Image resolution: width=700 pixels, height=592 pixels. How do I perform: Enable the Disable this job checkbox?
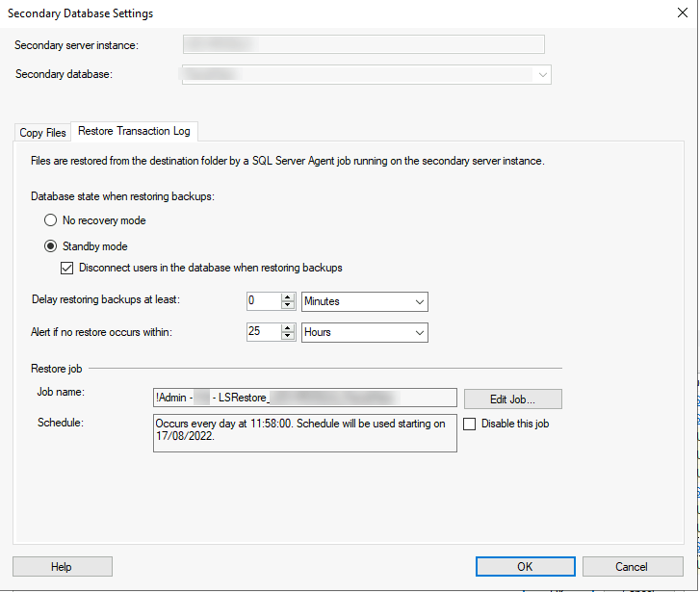click(470, 424)
